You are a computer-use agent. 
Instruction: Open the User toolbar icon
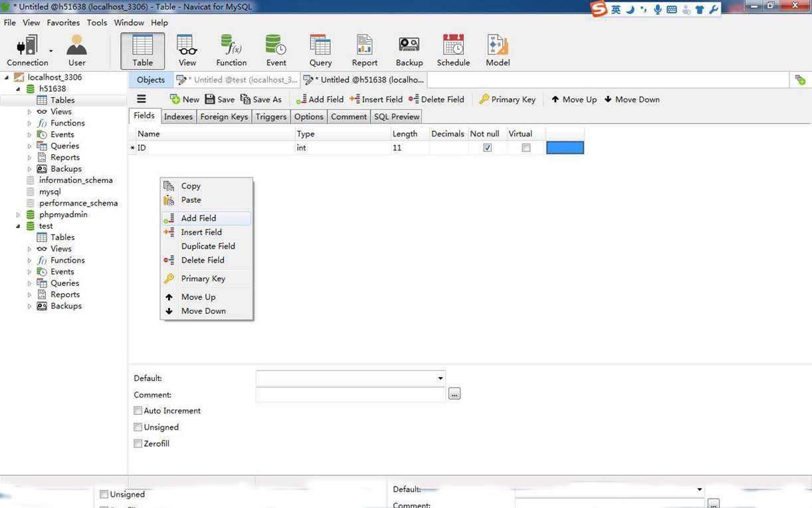pyautogui.click(x=77, y=51)
